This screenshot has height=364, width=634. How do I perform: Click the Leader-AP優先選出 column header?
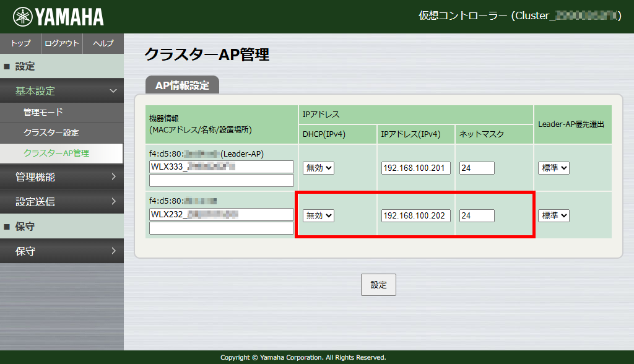coord(573,124)
